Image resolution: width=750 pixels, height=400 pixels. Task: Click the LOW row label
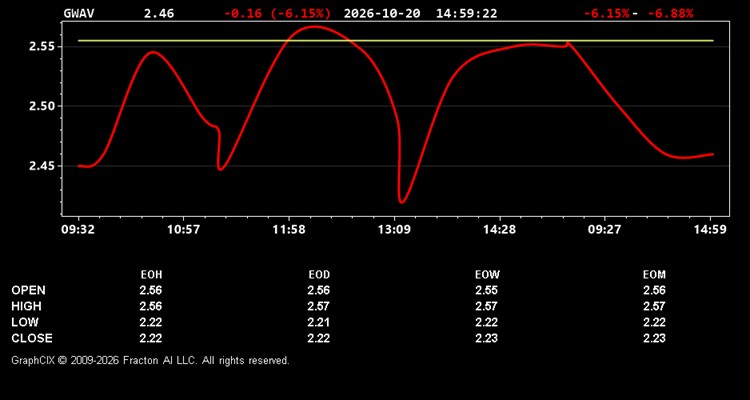[25, 322]
